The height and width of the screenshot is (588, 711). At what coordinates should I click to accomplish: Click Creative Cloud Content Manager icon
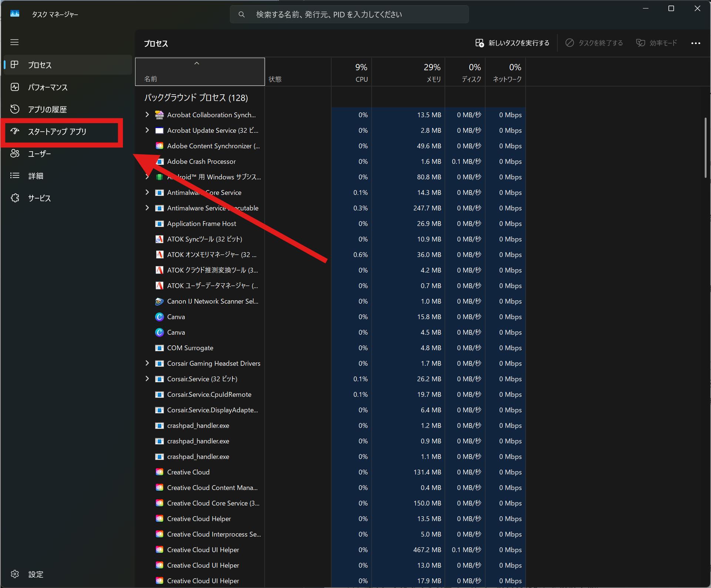point(160,488)
